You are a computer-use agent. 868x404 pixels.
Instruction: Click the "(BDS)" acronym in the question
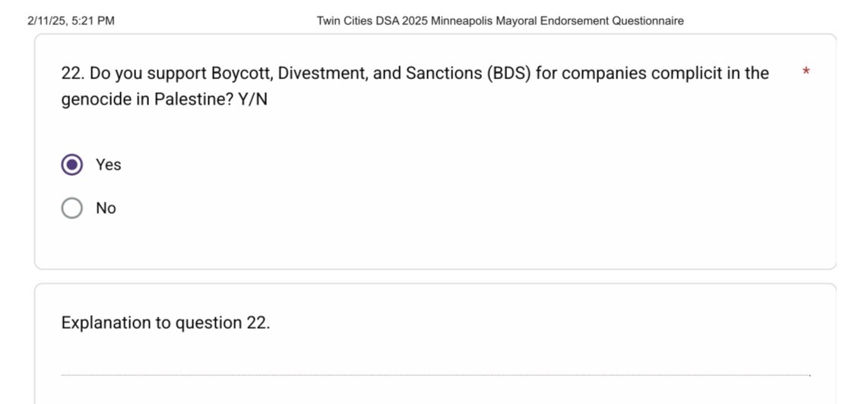pyautogui.click(x=508, y=73)
